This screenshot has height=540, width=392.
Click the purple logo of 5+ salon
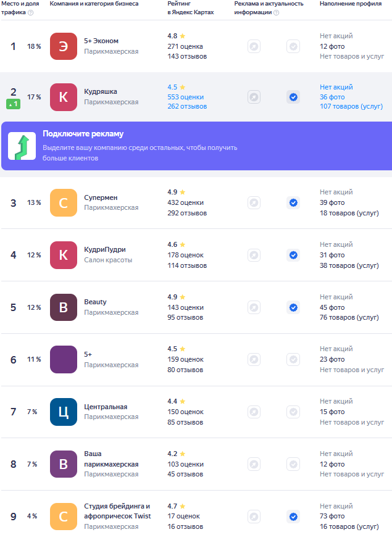pos(64,360)
